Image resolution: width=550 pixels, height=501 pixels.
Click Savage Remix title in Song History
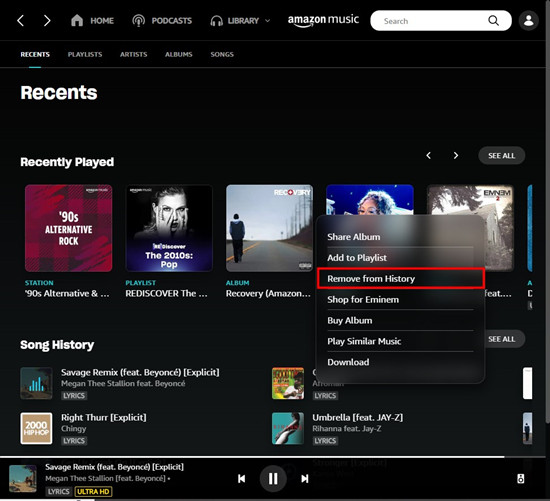(x=140, y=372)
